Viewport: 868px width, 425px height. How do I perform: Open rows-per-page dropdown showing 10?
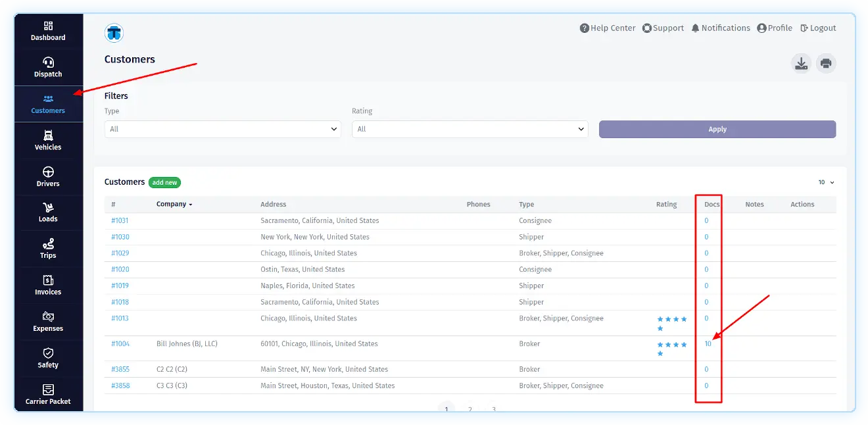(x=826, y=182)
